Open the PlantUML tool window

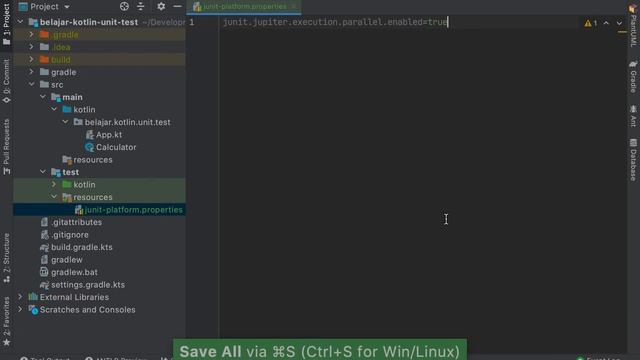(633, 26)
